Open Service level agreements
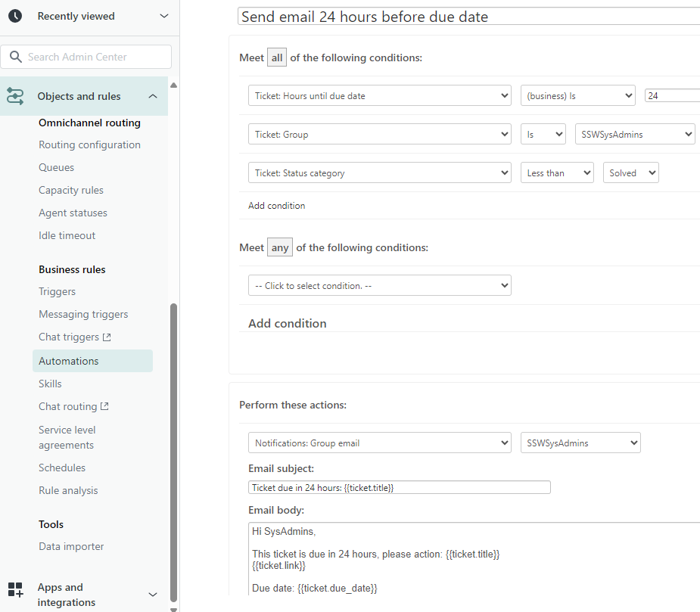 point(67,437)
